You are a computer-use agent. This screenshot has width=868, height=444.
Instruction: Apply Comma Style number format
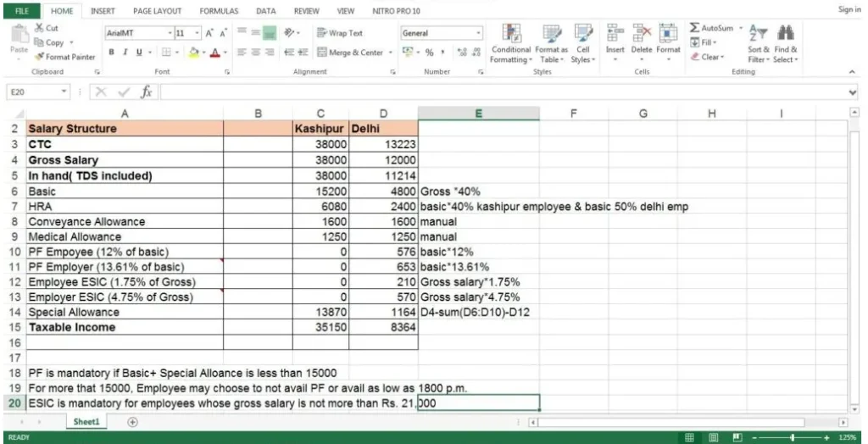[x=442, y=52]
